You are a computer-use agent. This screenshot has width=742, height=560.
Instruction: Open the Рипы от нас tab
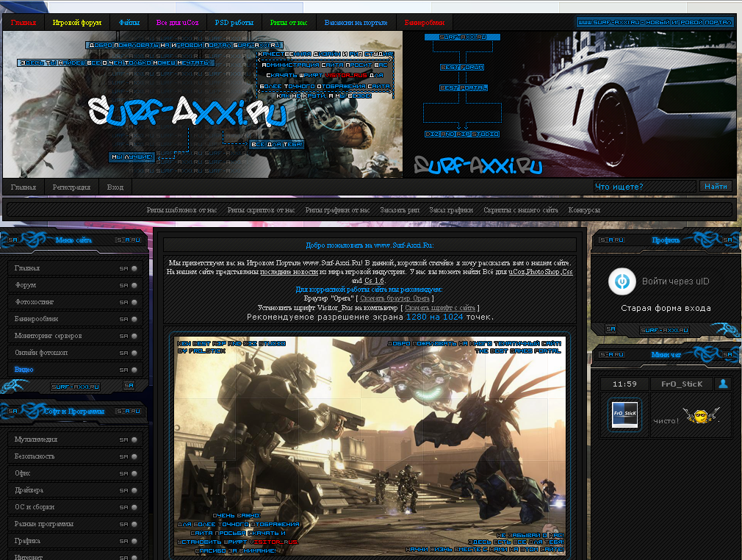(x=289, y=22)
